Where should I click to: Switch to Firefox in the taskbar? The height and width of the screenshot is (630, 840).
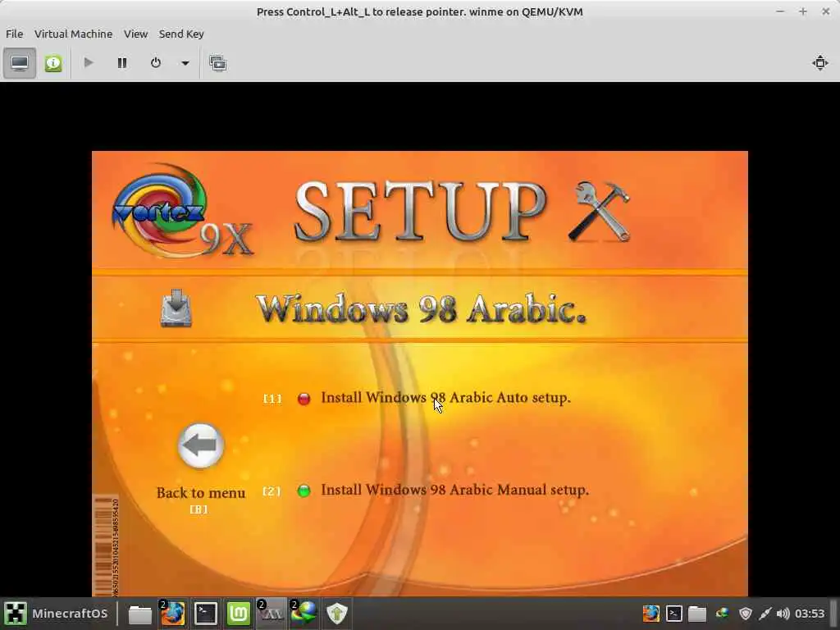[172, 614]
